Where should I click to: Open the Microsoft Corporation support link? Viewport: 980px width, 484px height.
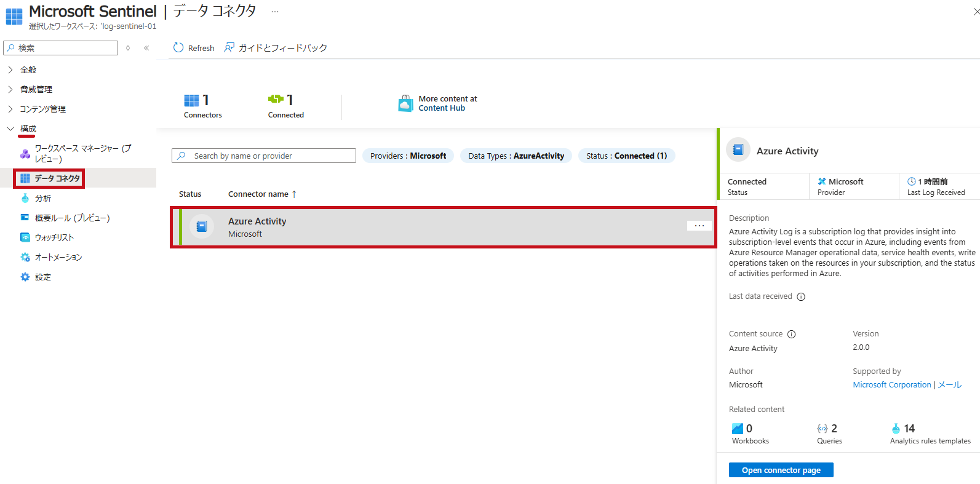coord(892,384)
